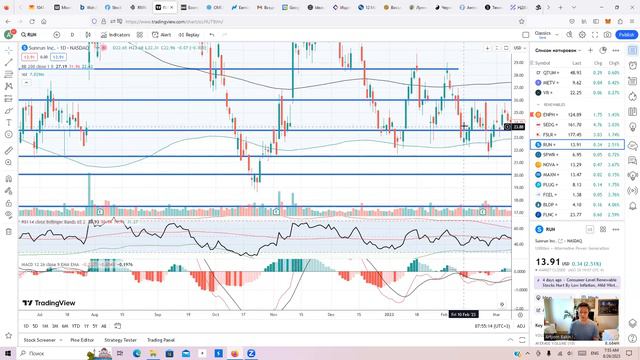Toggle lock all drawing tools
The width and height of the screenshot is (640, 360).
(9, 203)
